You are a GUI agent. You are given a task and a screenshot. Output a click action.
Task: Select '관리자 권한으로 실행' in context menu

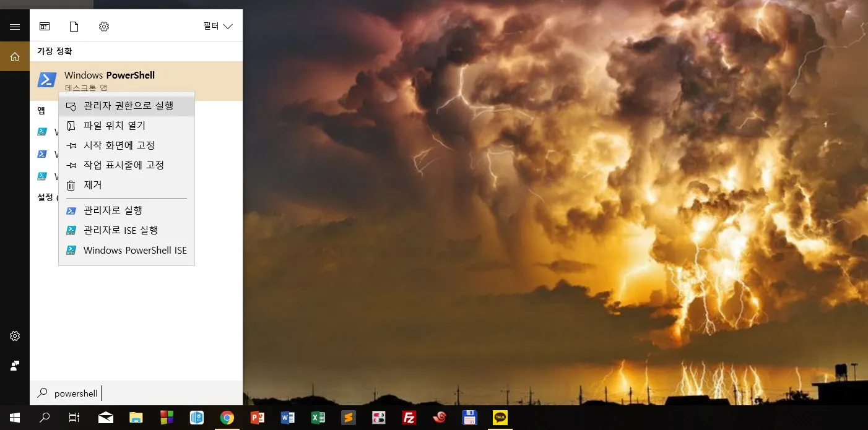[128, 106]
